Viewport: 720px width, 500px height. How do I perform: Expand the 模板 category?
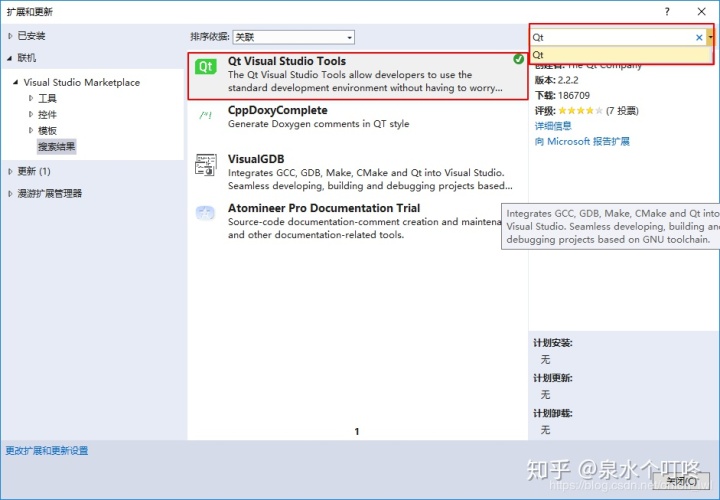[x=31, y=130]
